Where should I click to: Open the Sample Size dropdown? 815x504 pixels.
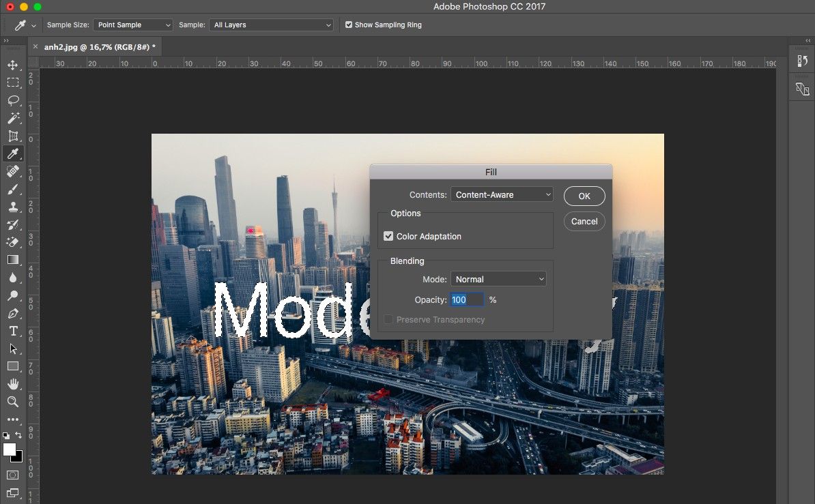133,25
